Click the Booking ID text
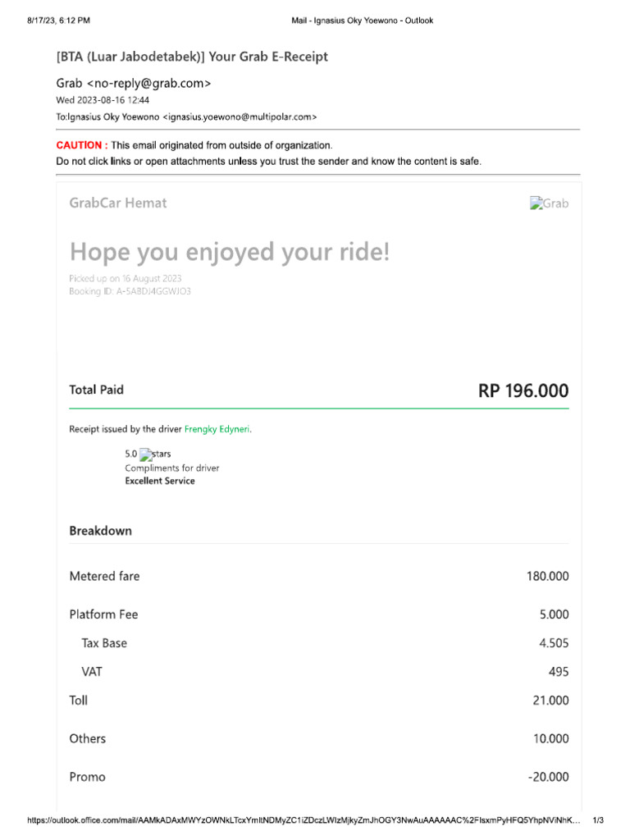The width and height of the screenshot is (630, 840). pyautogui.click(x=130, y=291)
